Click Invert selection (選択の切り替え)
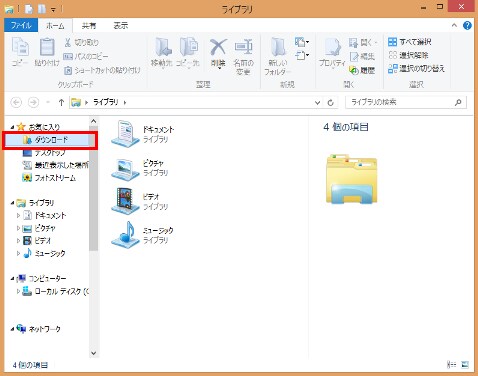The height and width of the screenshot is (376, 478). (416, 69)
